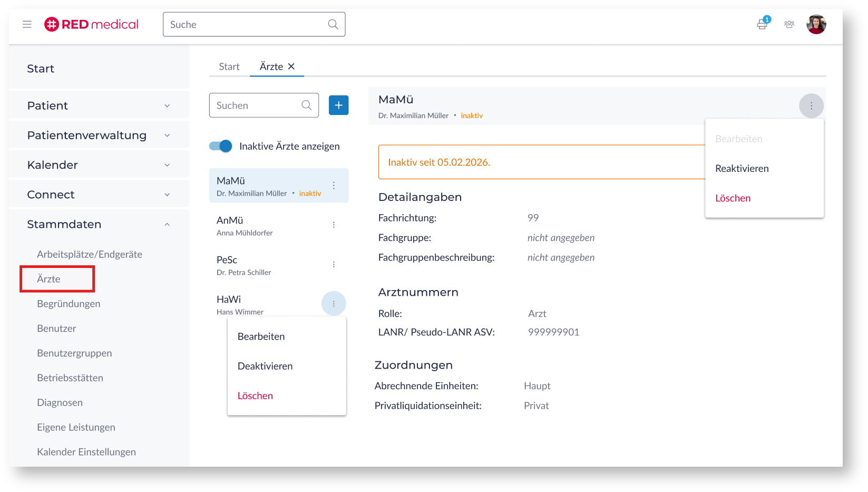Choose Deaktivieren in HaWi's menu
The height and width of the screenshot is (492, 868).
pos(265,366)
